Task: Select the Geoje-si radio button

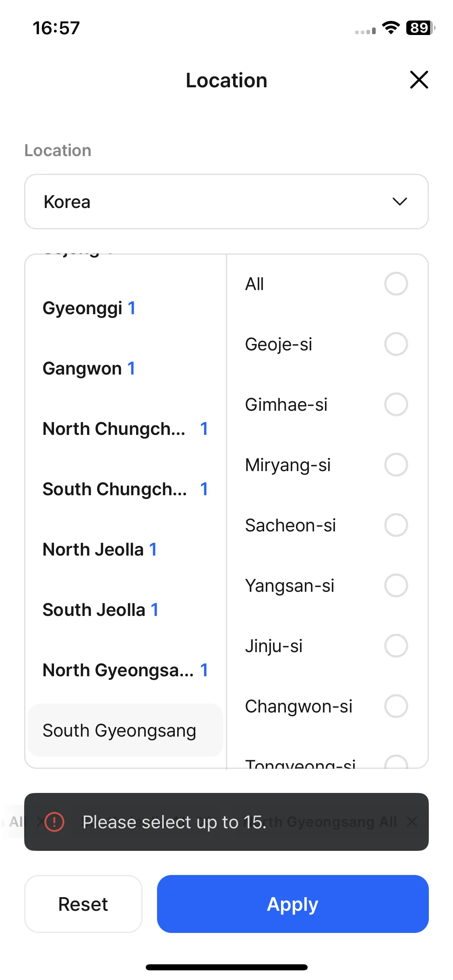Action: coord(396,344)
